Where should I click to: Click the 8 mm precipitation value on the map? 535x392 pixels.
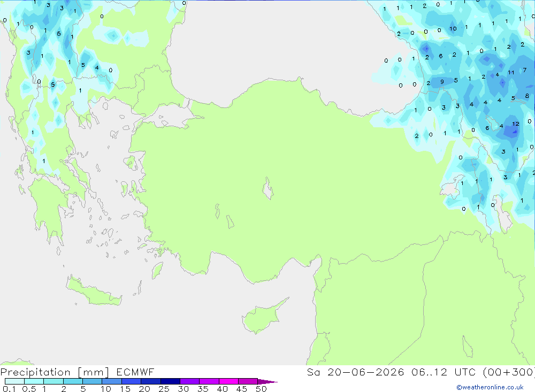click(527, 96)
